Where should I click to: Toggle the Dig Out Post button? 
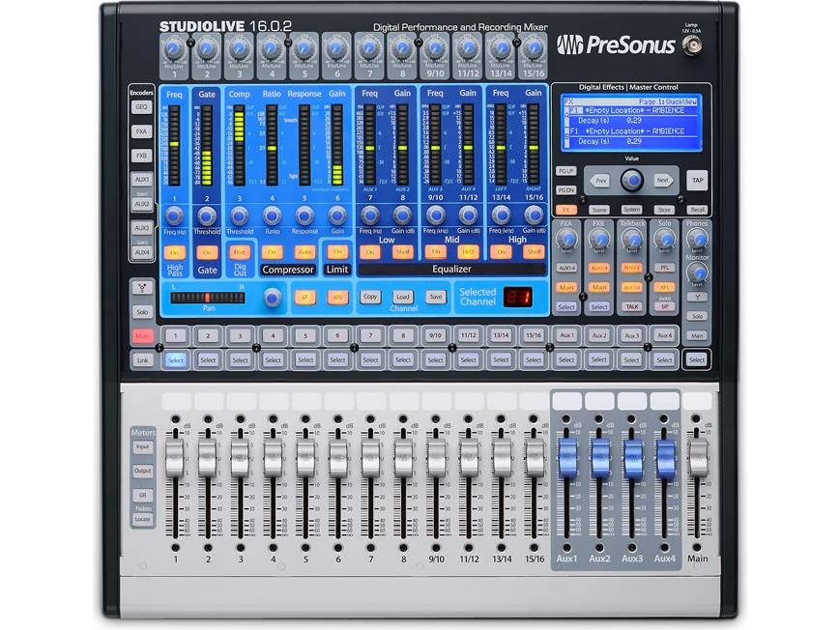tap(240, 252)
